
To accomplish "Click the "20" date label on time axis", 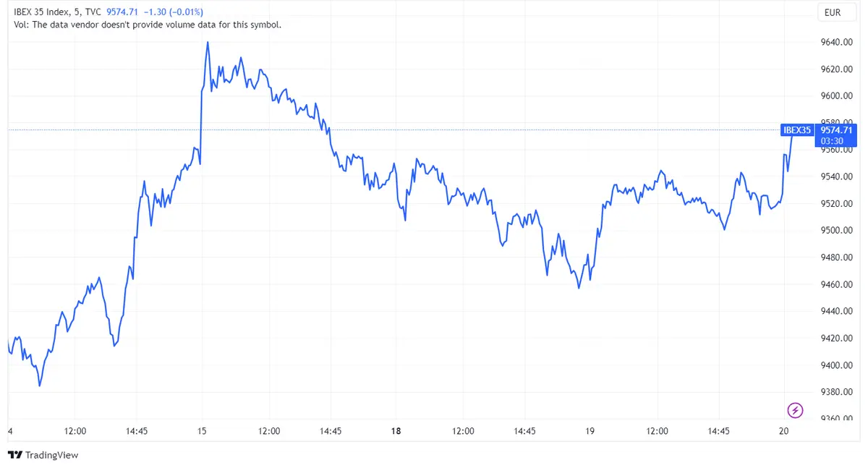I will 783,431.
